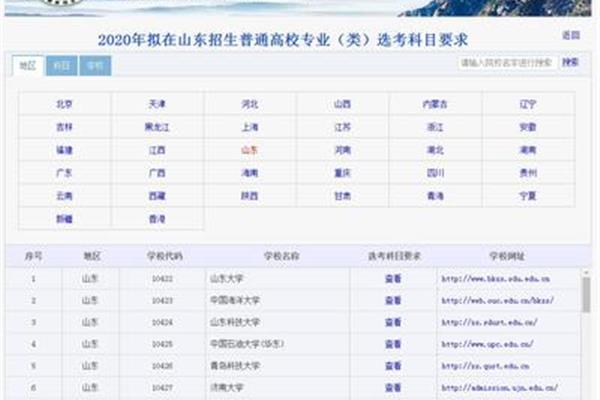Show schools in 广西
This screenshot has width=600, height=400.
tap(157, 173)
